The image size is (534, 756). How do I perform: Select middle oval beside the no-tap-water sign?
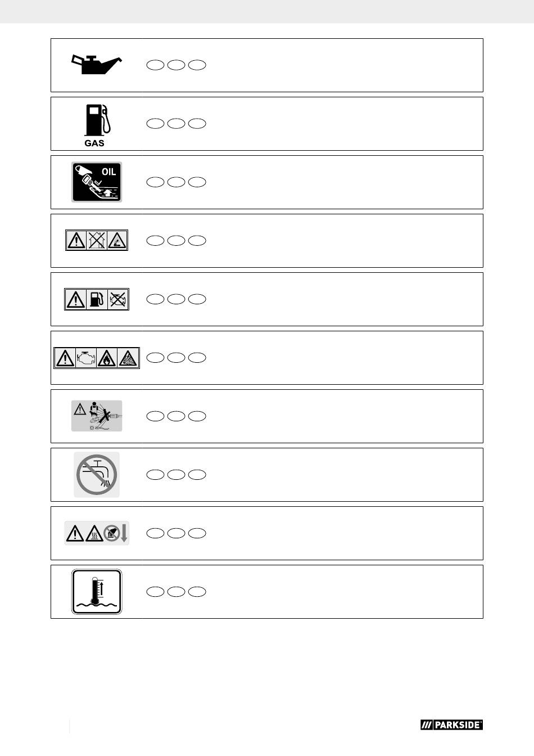pyautogui.click(x=176, y=475)
